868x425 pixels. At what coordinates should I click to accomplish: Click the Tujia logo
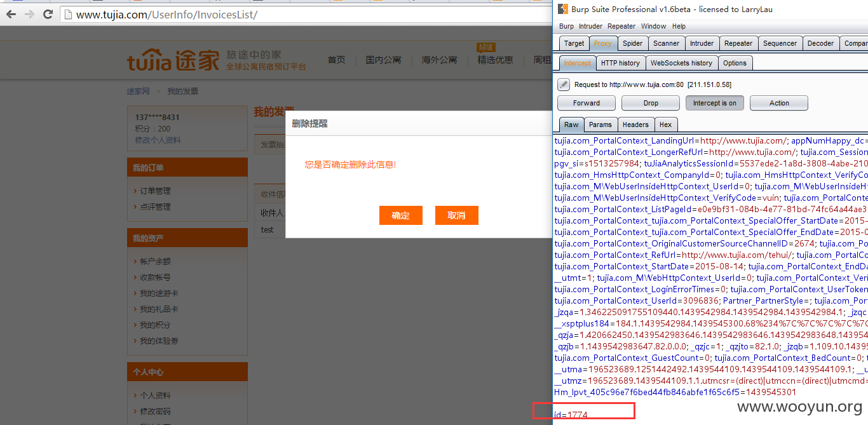173,60
